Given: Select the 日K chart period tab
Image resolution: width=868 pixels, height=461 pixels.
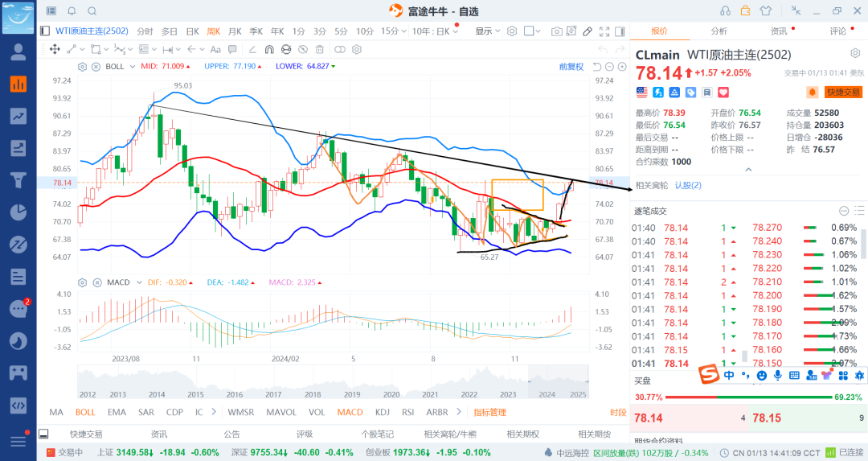Looking at the screenshot, I should coord(192,31).
